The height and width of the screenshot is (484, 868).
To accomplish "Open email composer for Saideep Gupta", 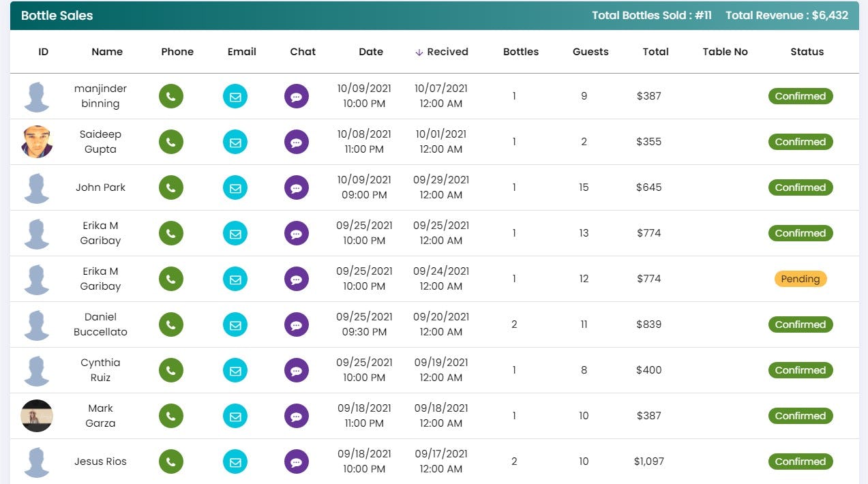I will point(235,142).
